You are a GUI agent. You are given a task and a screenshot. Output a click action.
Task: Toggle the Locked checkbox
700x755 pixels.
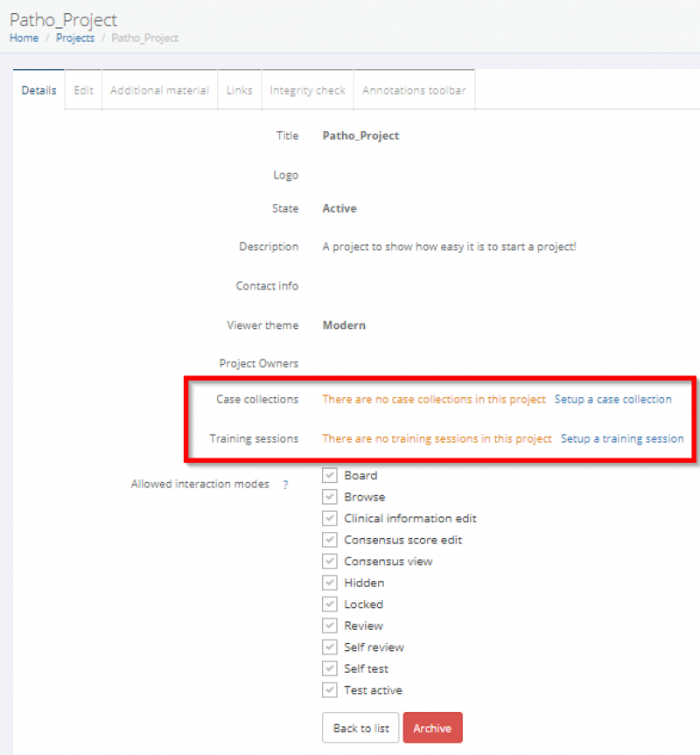[x=330, y=605]
